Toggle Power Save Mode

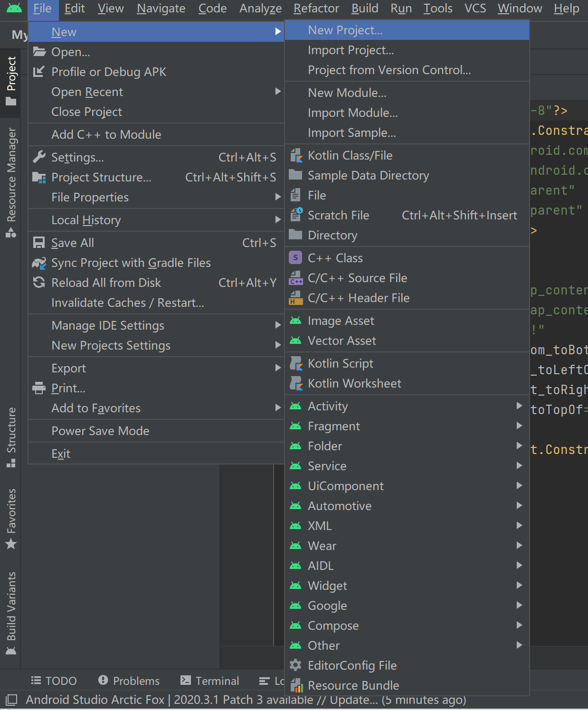click(156, 431)
